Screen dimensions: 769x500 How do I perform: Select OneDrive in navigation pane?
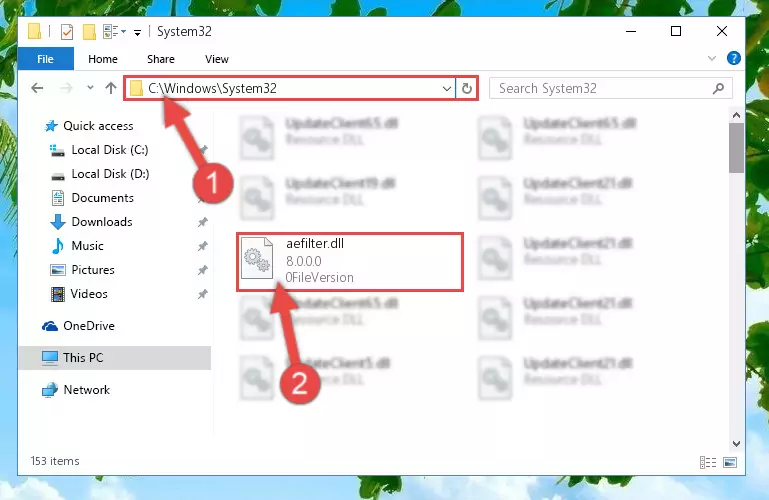tap(89, 326)
